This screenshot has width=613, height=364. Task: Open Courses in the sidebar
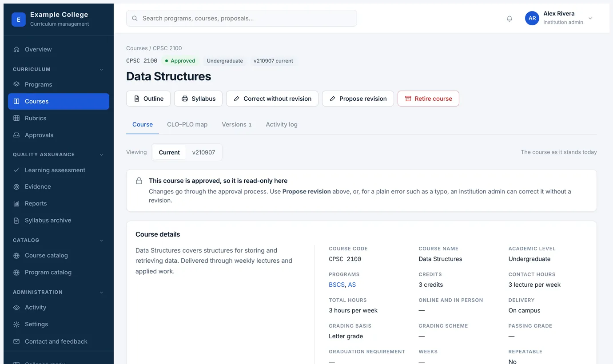[x=59, y=101]
